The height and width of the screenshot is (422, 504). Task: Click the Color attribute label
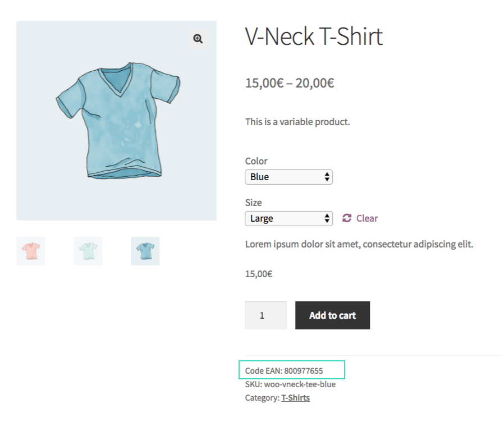coord(256,161)
